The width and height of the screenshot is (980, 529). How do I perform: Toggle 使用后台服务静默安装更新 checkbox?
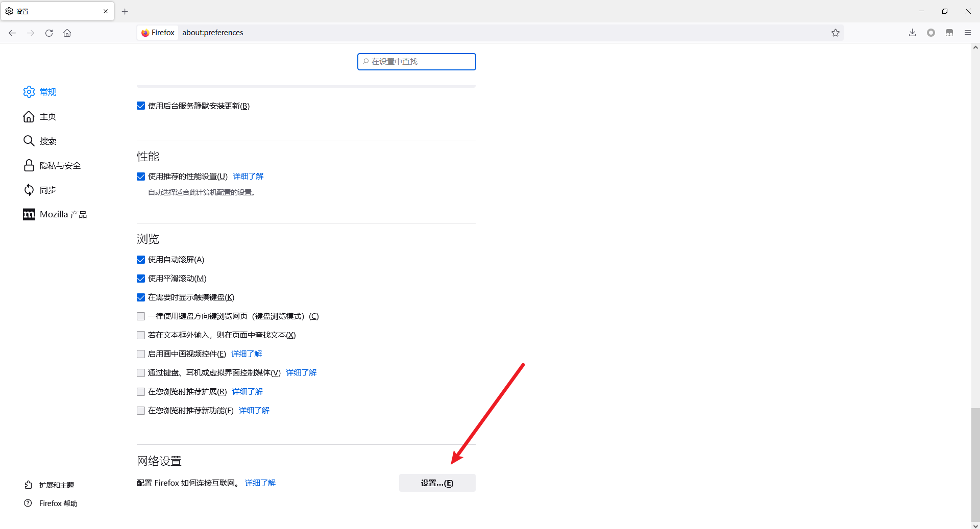141,106
